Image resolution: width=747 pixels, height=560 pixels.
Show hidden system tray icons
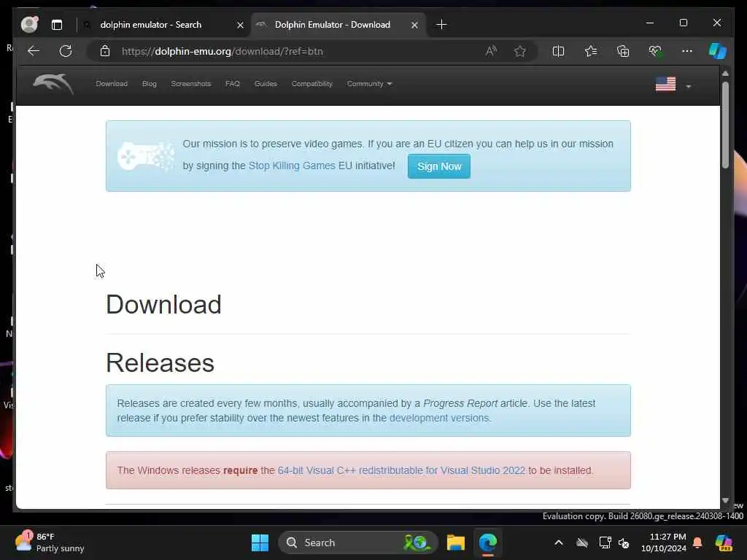pos(559,542)
